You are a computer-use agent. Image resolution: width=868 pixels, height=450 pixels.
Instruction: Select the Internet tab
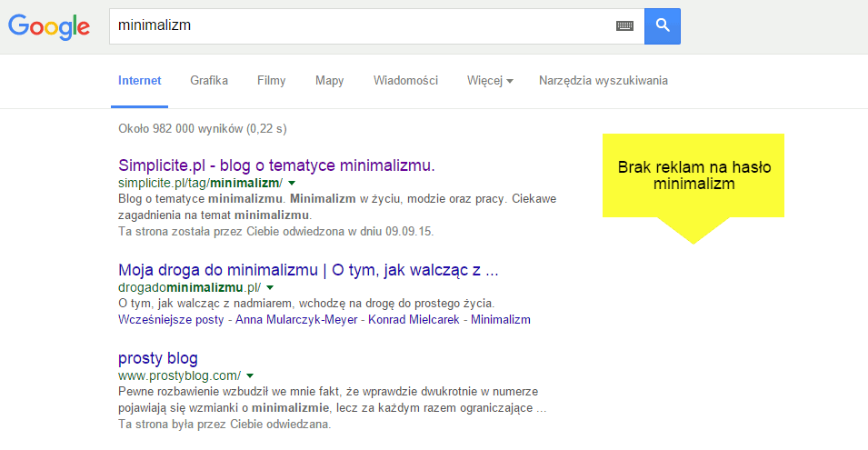pyautogui.click(x=139, y=81)
